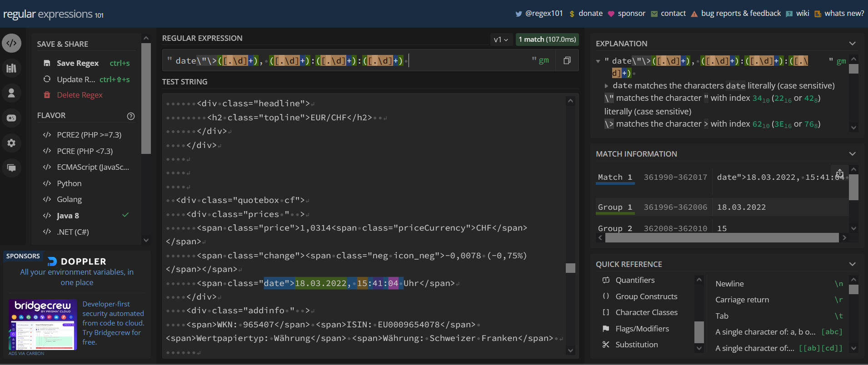Screen dimensions: 868x365
Task: Expand 'date matches the characters' explanation node
Action: pos(606,86)
